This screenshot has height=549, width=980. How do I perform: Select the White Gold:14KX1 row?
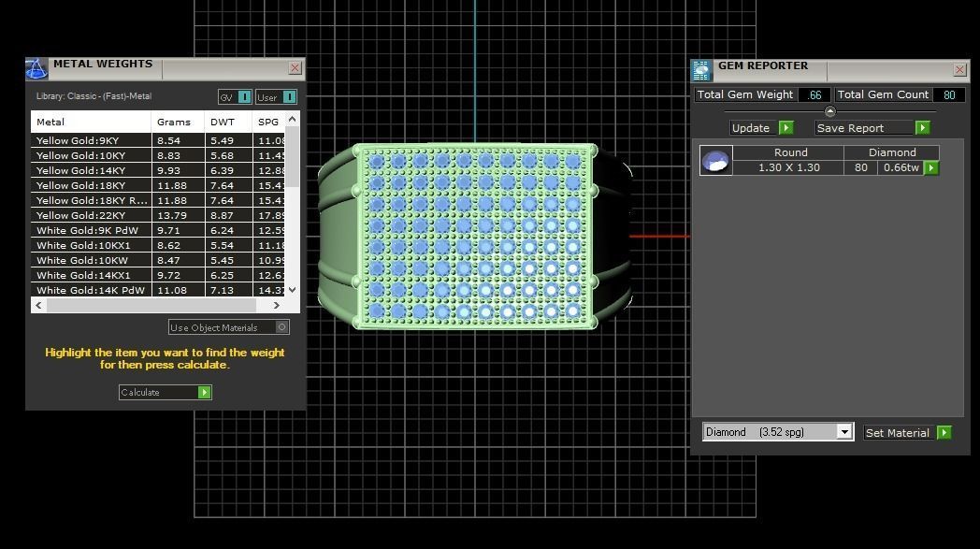158,276
